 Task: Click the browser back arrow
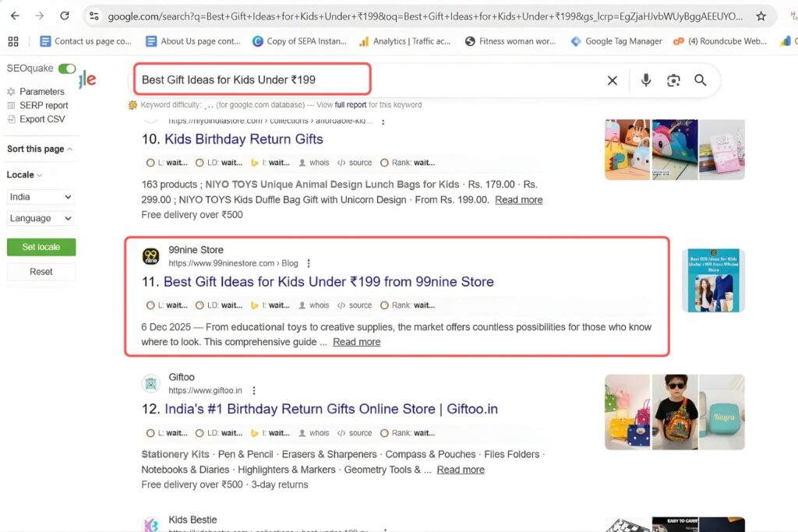tap(16, 15)
